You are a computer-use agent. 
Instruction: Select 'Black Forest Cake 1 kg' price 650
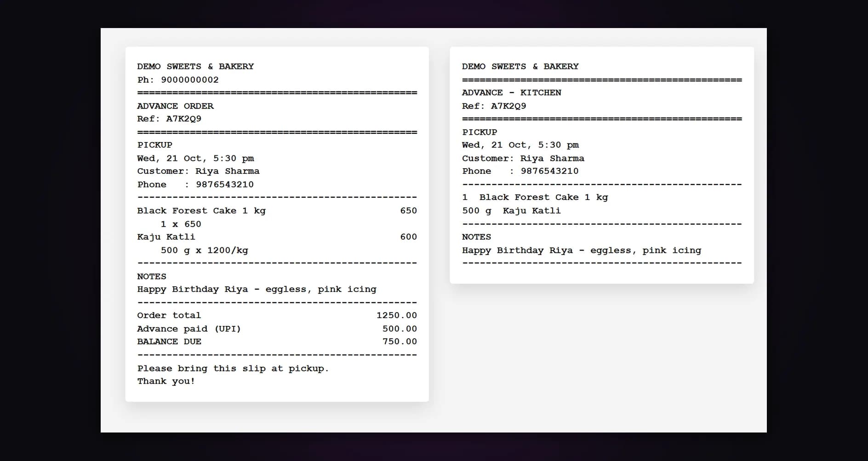click(x=408, y=211)
